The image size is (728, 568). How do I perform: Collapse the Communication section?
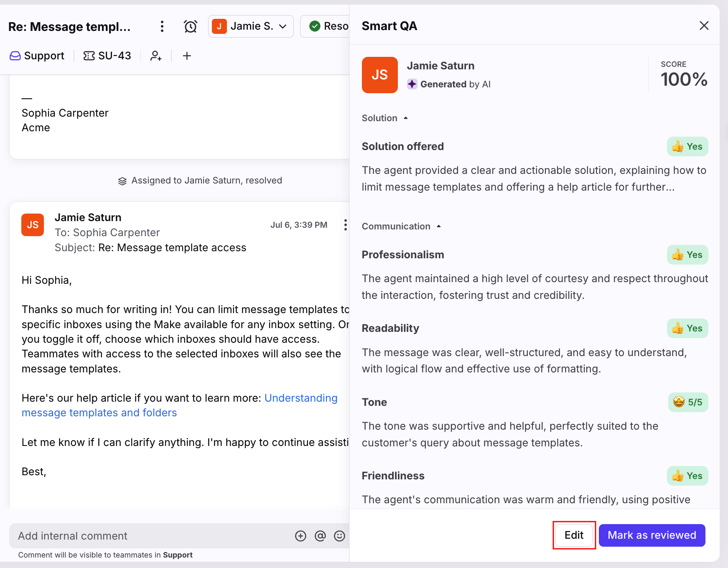coord(402,226)
